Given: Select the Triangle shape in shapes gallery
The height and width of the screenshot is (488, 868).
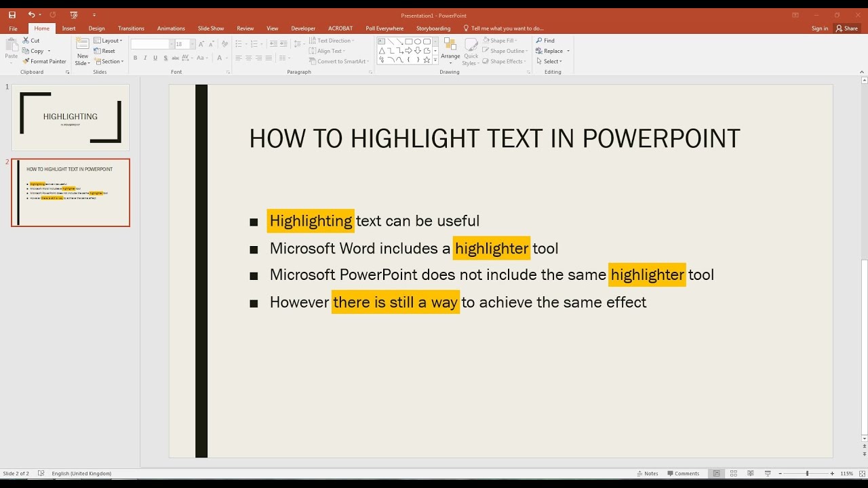Looking at the screenshot, I should pyautogui.click(x=382, y=51).
